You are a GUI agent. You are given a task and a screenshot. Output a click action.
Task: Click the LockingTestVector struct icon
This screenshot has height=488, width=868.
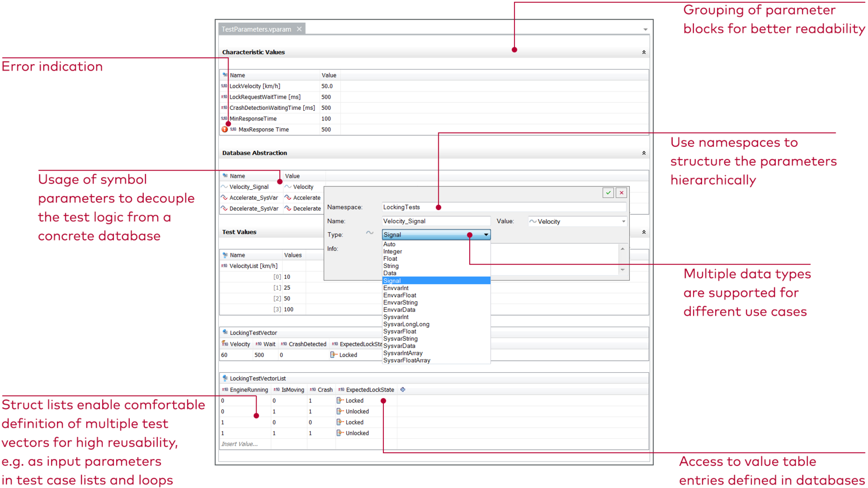(x=225, y=332)
